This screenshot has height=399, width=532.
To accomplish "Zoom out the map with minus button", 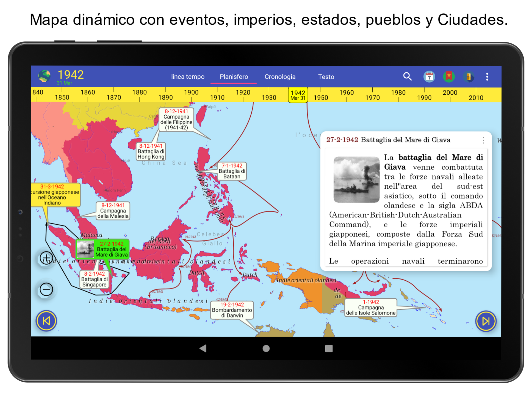I will point(46,290).
